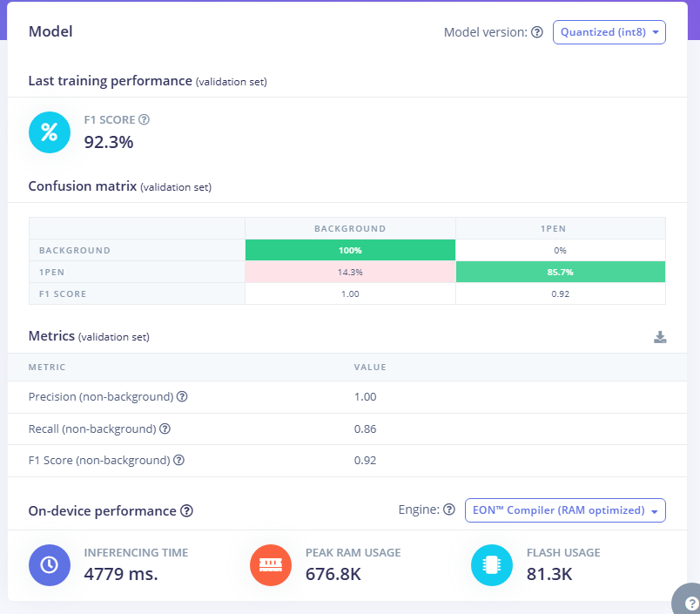Click the peak RAM usage memory icon
Image resolution: width=700 pixels, height=614 pixels.
point(271,564)
